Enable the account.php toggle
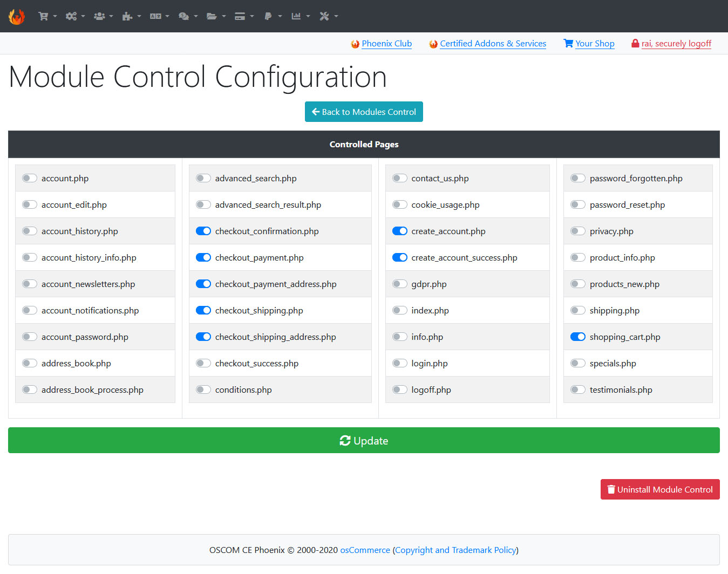This screenshot has height=574, width=728. [30, 178]
